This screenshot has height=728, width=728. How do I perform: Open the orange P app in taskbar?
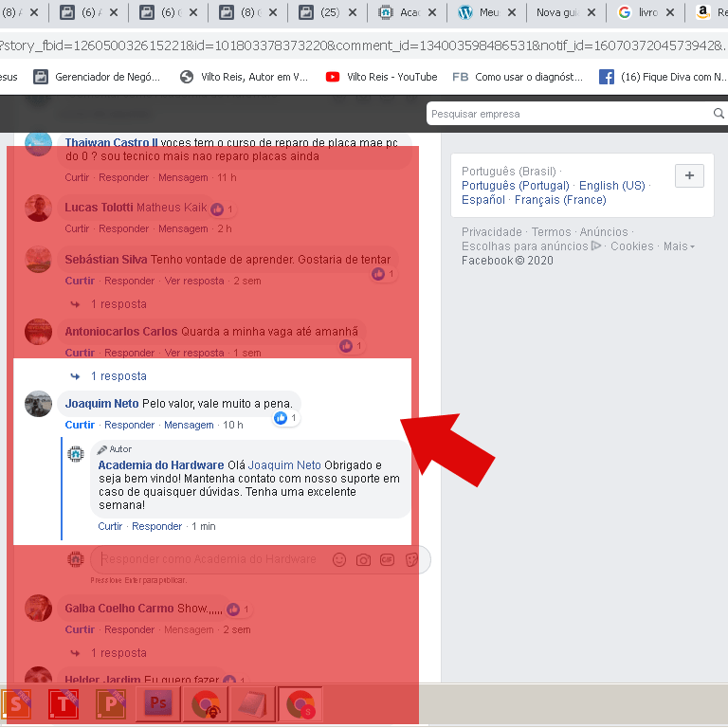coord(111,704)
